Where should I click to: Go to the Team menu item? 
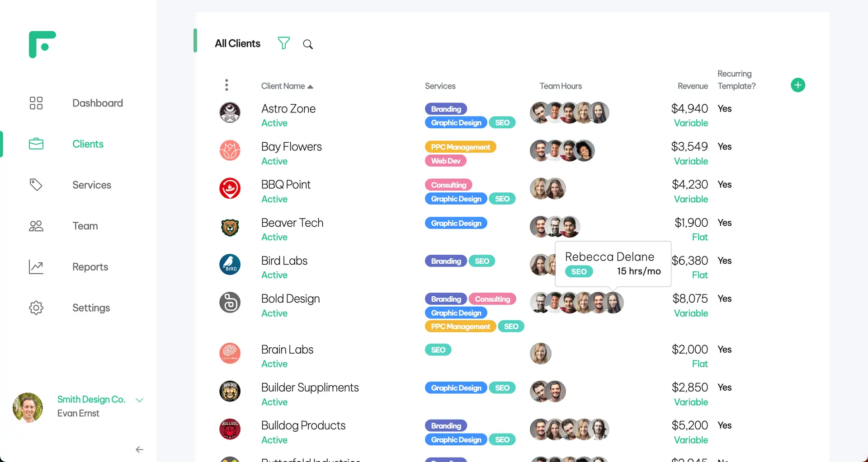click(85, 226)
